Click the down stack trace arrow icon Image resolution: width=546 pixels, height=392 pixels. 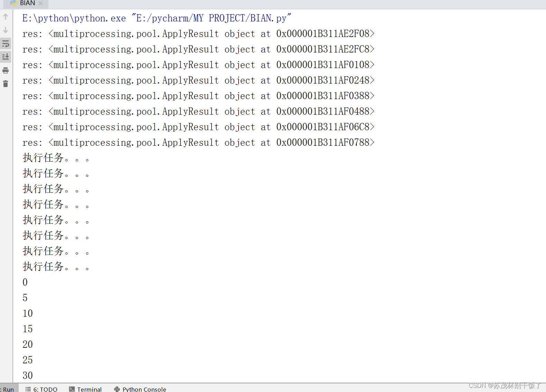6,30
